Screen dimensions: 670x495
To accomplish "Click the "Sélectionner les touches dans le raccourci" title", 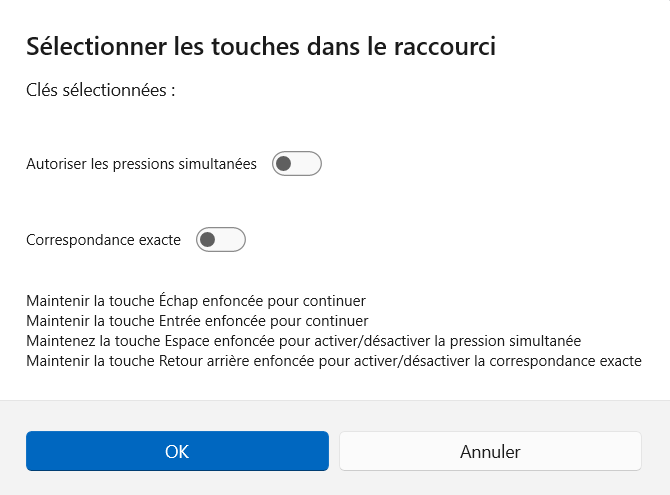I will point(261,46).
